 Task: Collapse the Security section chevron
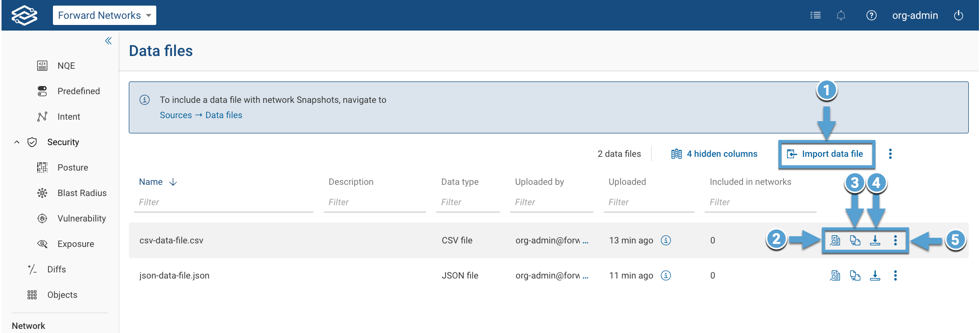tap(17, 142)
